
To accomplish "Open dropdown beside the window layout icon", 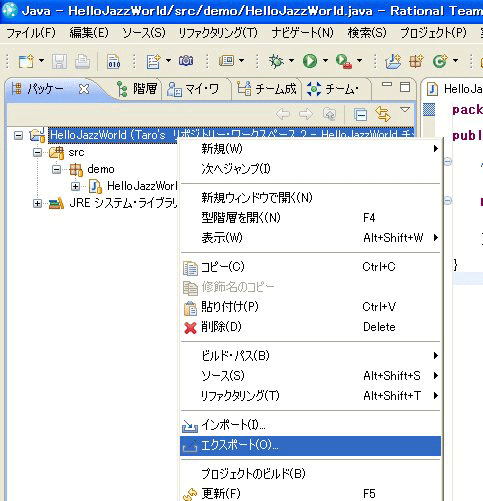I will coord(241,61).
